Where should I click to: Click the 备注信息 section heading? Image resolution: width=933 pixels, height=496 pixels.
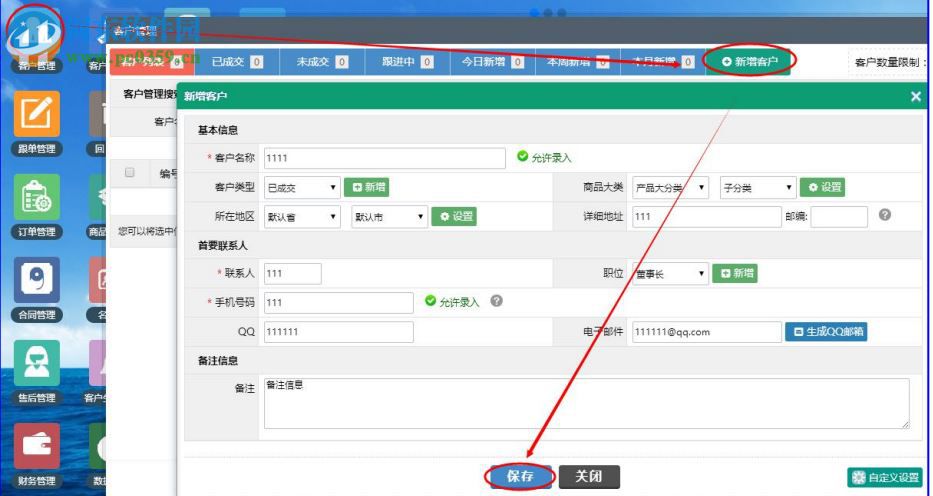tap(218, 361)
